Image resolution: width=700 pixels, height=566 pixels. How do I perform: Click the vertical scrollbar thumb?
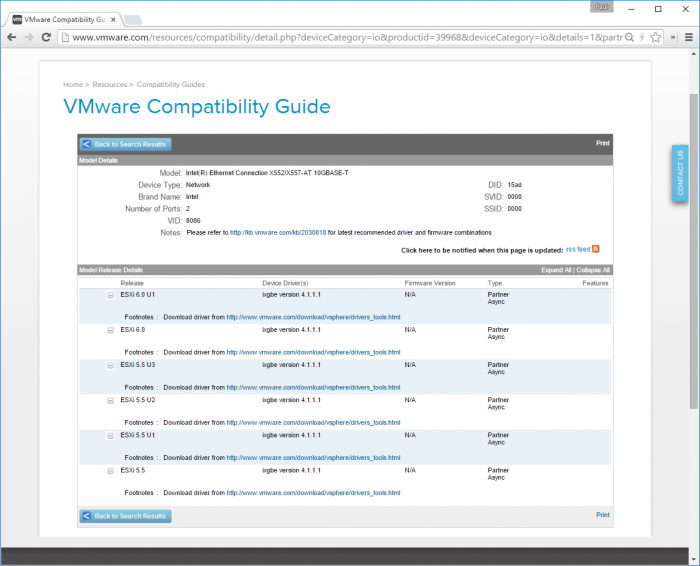click(693, 251)
